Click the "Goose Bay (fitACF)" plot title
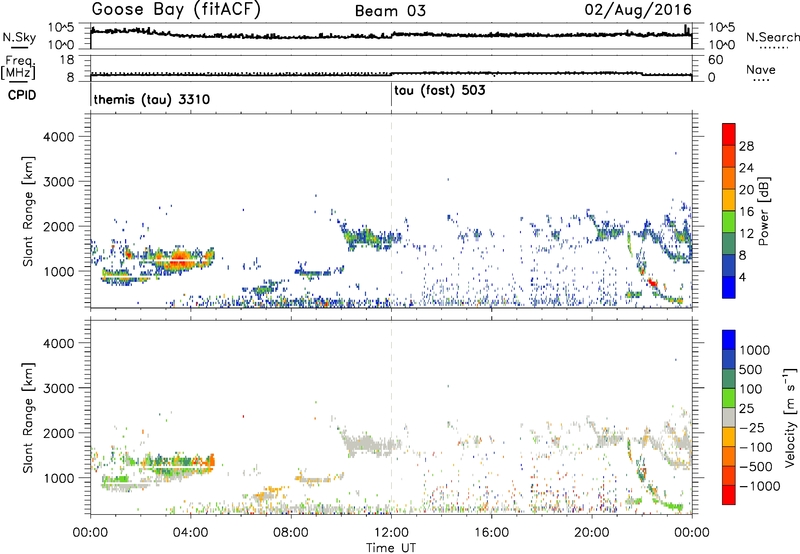800x554 pixels. pos(176,10)
